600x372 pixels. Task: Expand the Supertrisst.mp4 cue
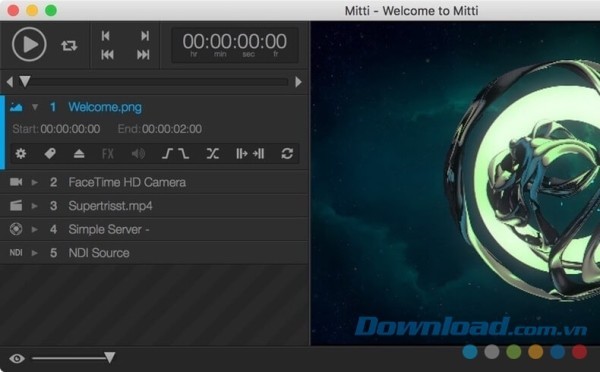coord(35,206)
